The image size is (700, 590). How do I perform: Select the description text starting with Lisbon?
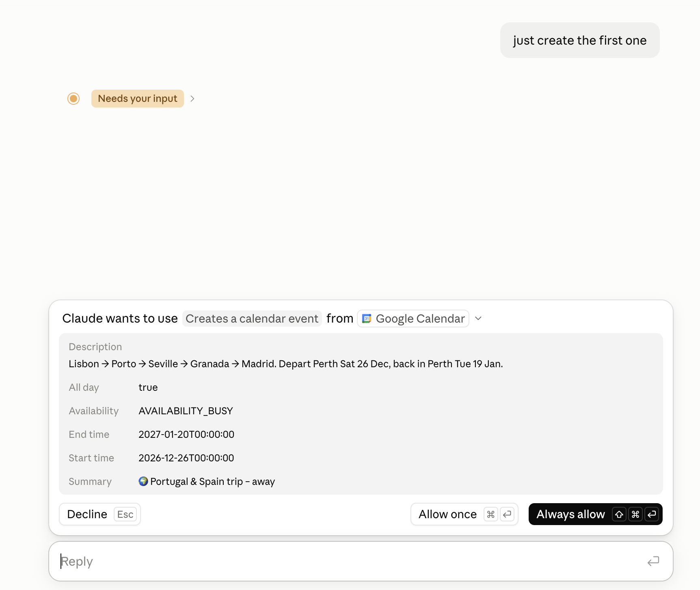point(286,364)
